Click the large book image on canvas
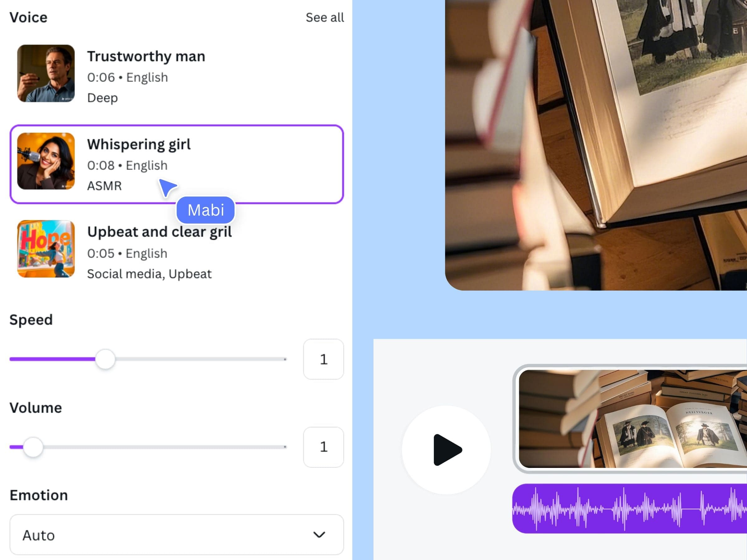The width and height of the screenshot is (747, 560). click(596, 145)
